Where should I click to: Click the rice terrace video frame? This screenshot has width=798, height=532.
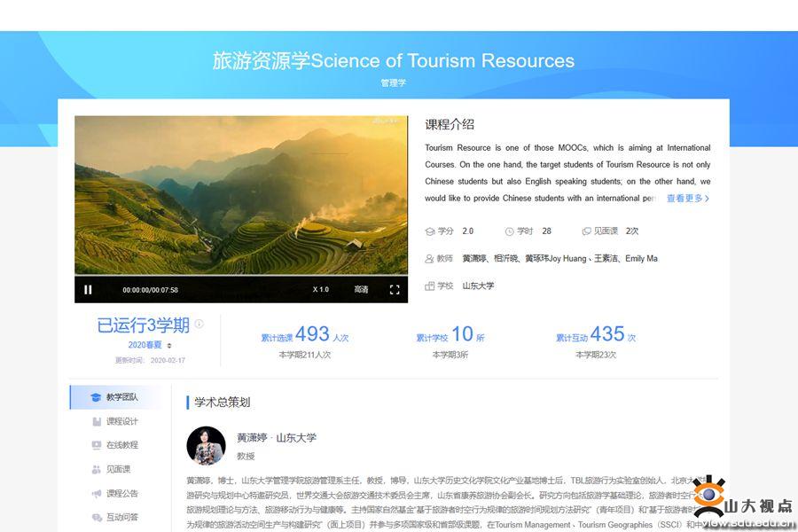[x=241, y=195]
